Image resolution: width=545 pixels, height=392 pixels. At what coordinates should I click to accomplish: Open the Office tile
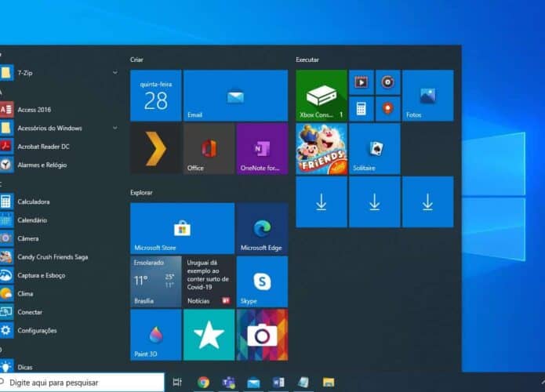pos(209,149)
